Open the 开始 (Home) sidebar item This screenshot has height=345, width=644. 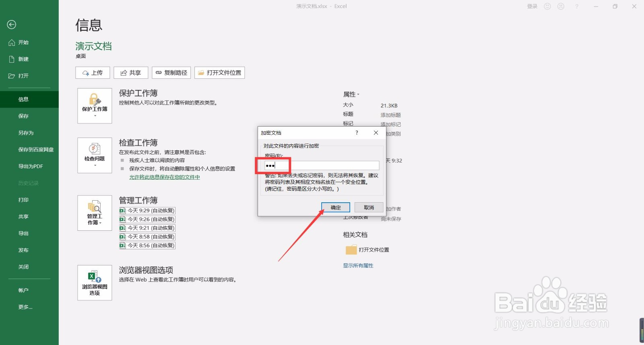(29, 42)
